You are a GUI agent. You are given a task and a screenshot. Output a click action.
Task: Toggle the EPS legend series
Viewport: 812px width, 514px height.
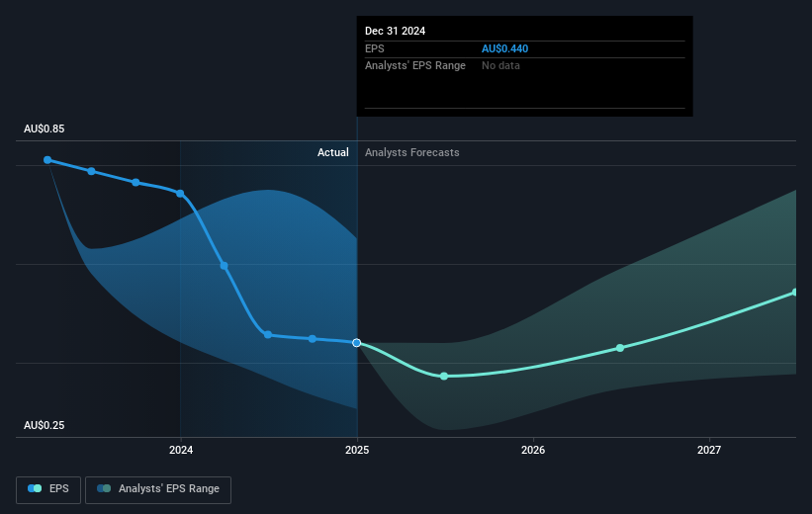[49, 488]
